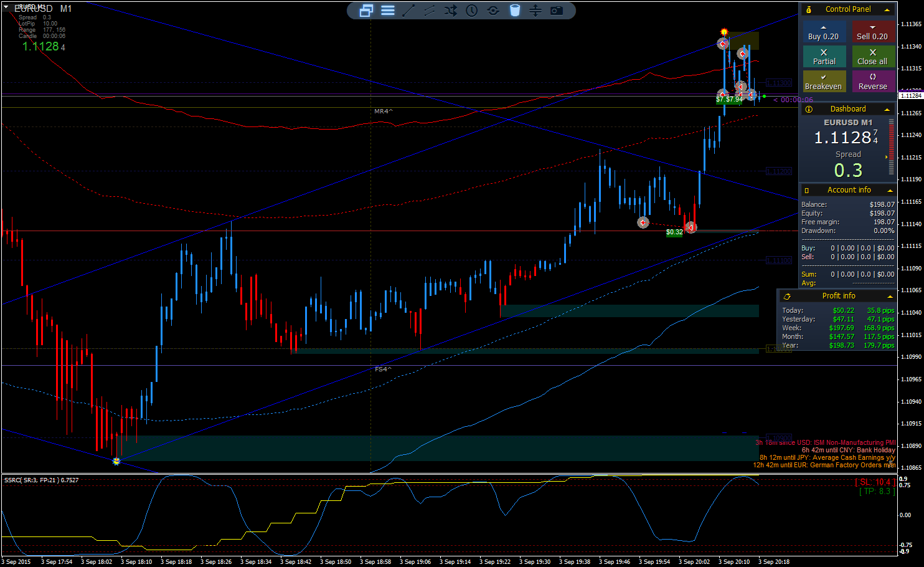Select the parallel channel lines tool
Screen dimensions: 924x567
[x=430, y=11]
